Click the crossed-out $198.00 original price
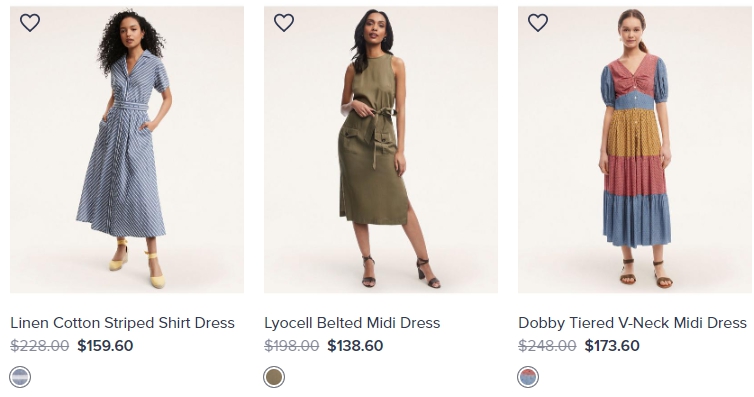 point(291,346)
